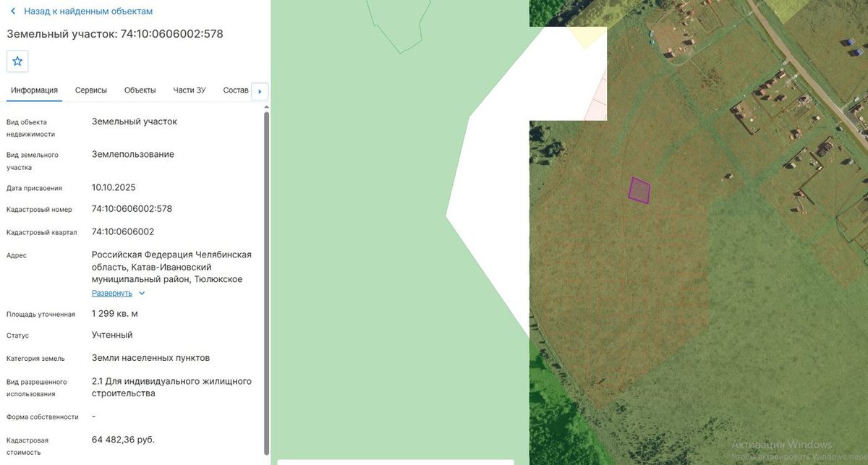
Task: Click the Дата присвоения label
Action: (x=34, y=188)
